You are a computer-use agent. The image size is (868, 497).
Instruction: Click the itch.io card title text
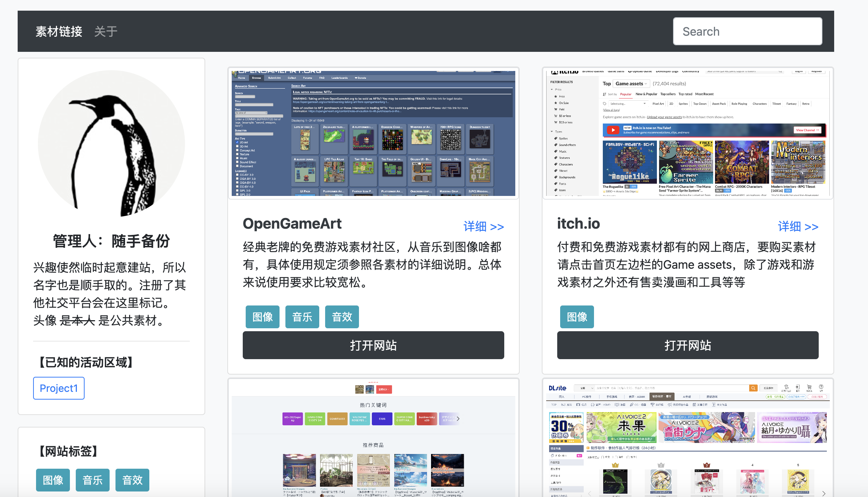[579, 224]
